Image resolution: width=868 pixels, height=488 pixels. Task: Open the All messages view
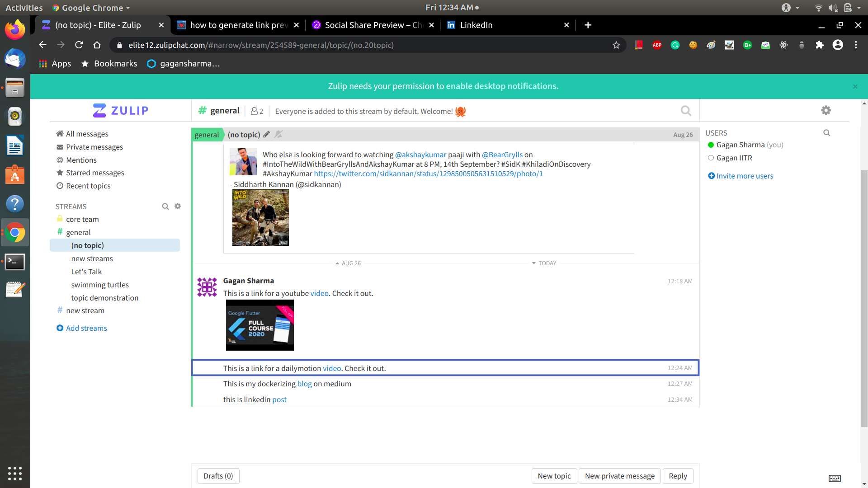click(x=87, y=134)
